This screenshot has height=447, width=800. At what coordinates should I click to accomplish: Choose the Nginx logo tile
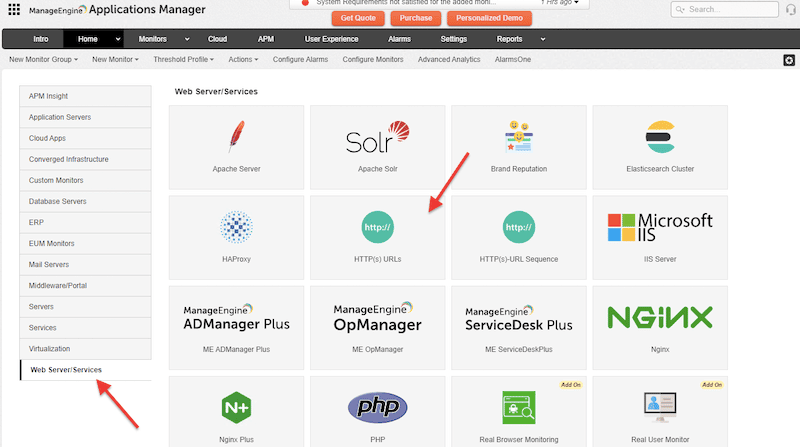pos(660,317)
